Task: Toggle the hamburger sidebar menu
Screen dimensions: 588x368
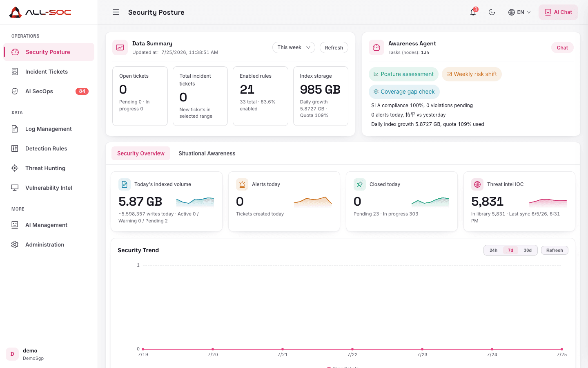Action: click(x=116, y=12)
